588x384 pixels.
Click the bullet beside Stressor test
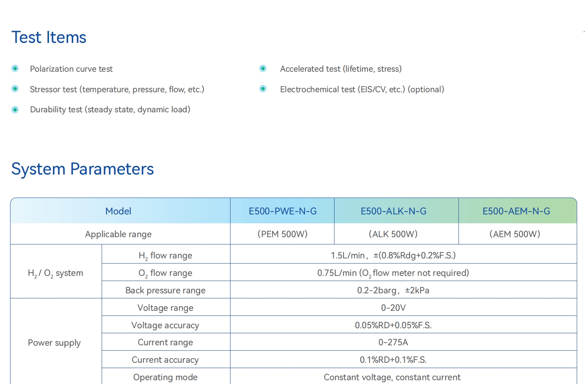[x=15, y=89]
